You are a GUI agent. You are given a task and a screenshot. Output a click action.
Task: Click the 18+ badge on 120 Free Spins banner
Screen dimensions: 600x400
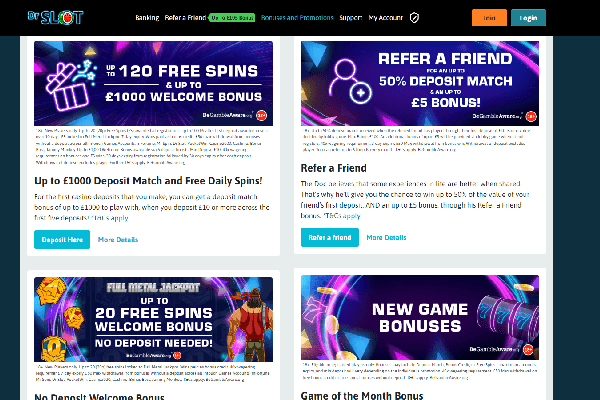[261, 115]
